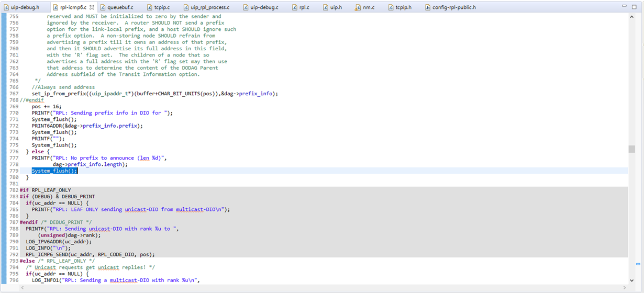Open the nm.c tab
Screen dimensions: 644x293
365,7
